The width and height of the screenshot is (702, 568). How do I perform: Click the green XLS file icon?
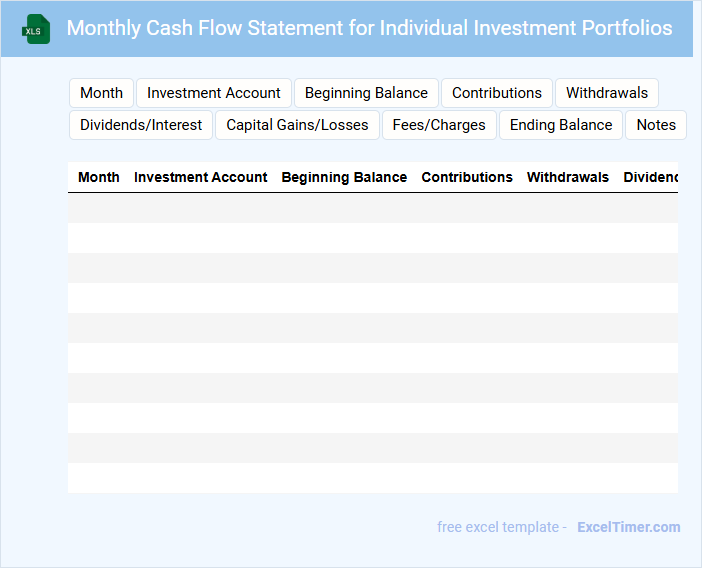click(x=36, y=29)
